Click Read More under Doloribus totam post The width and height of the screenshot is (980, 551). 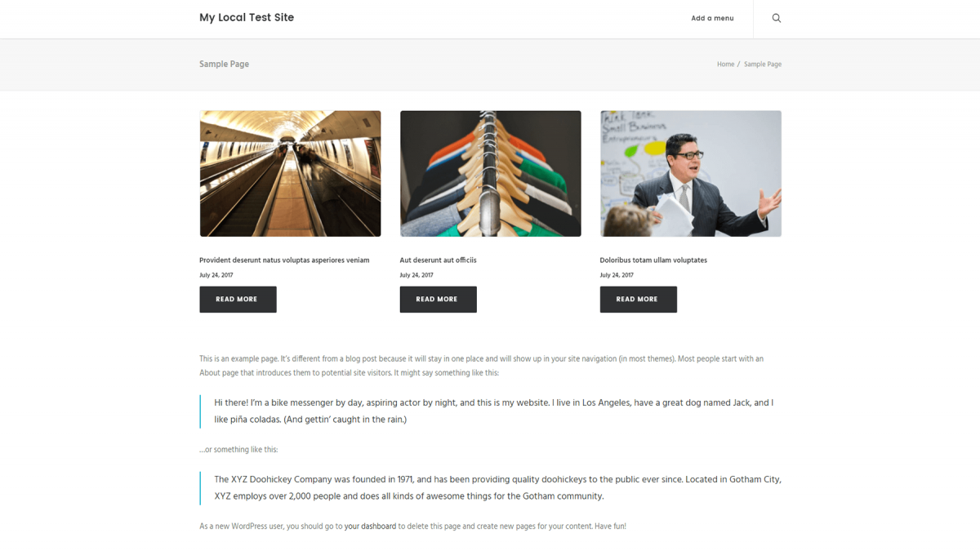coord(639,300)
